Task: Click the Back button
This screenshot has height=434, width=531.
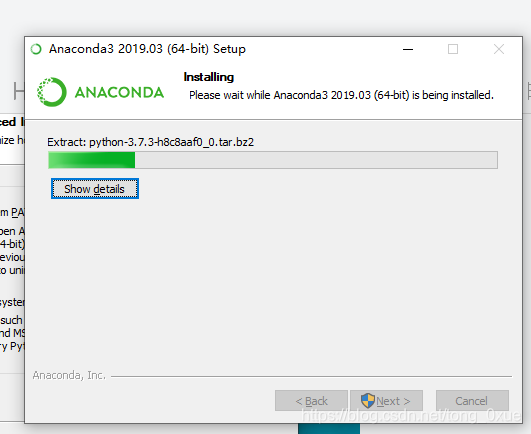Action: [311, 401]
